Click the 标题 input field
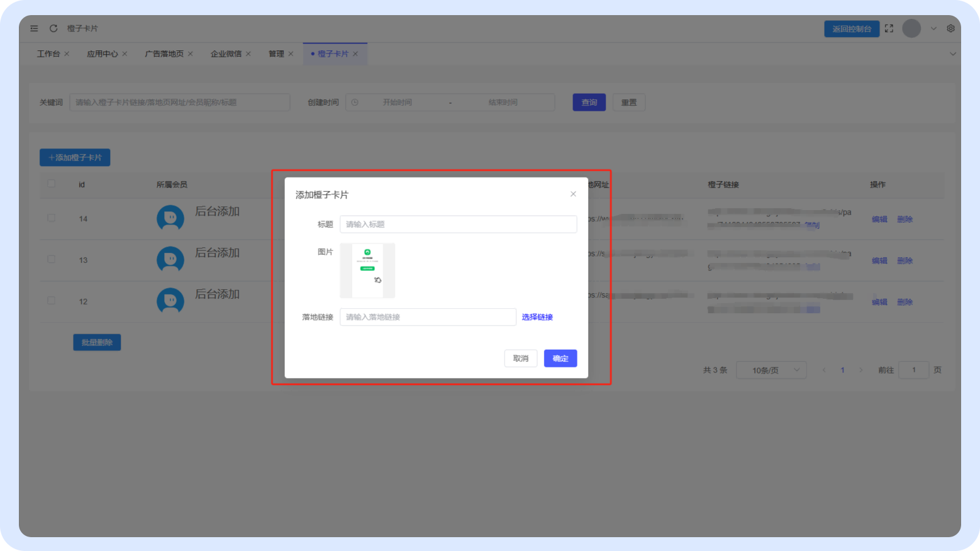Screen dimensions: 980x551 [458, 225]
